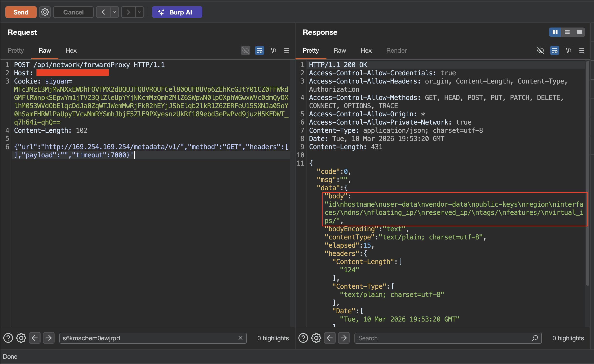
Task: Switch request view to Hex tab
Action: click(71, 50)
